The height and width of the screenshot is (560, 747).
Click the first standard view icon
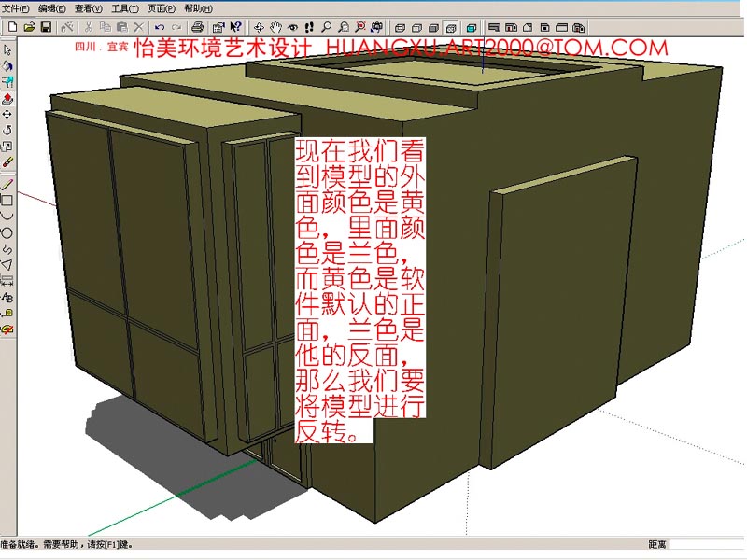tap(495, 28)
